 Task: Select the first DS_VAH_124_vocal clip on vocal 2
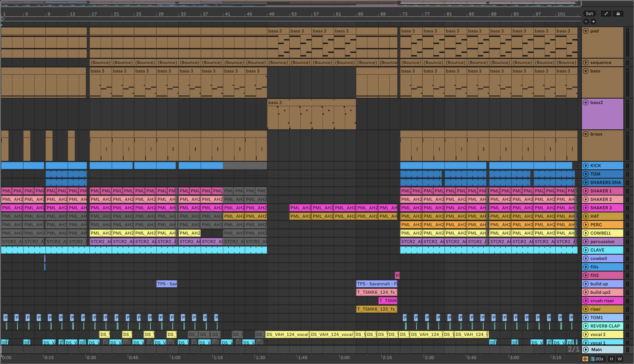pyautogui.click(x=287, y=334)
